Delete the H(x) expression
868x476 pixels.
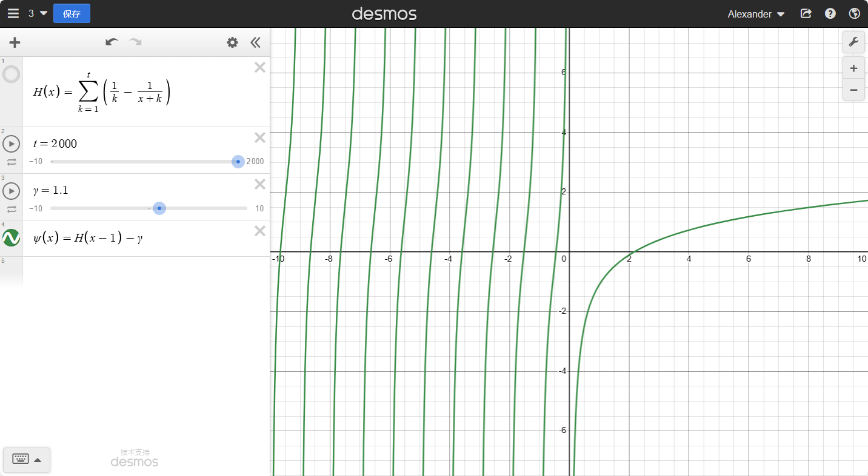260,67
